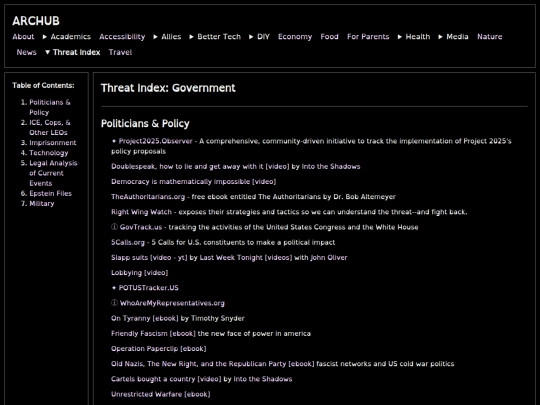540x405 pixels.
Task: Select Academics in the navigation bar
Action: (x=71, y=37)
